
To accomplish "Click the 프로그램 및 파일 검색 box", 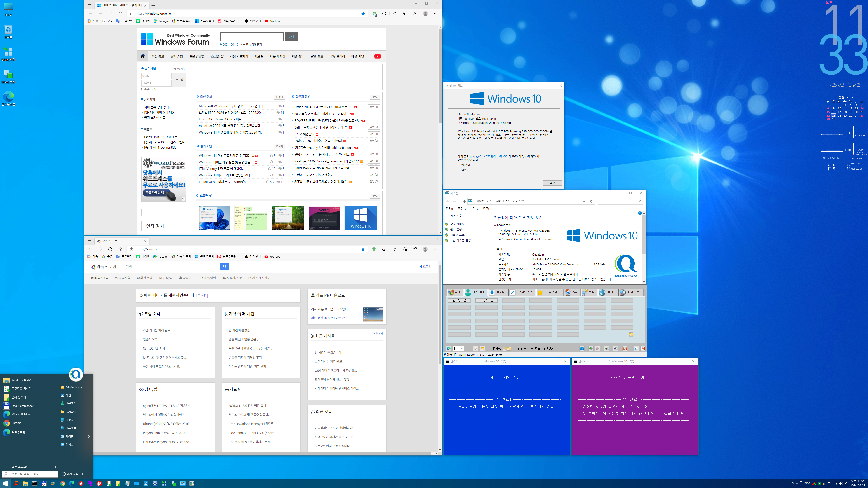I will 30,474.
